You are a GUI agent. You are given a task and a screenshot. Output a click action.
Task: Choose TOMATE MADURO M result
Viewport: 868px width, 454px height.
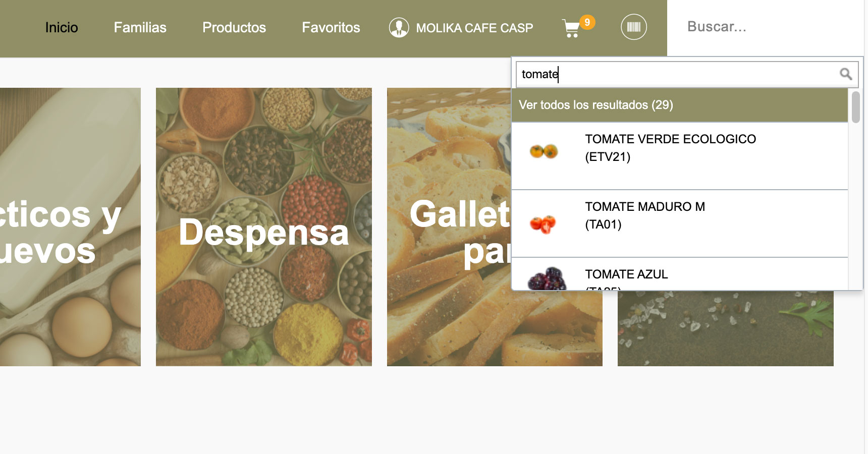tap(644, 215)
